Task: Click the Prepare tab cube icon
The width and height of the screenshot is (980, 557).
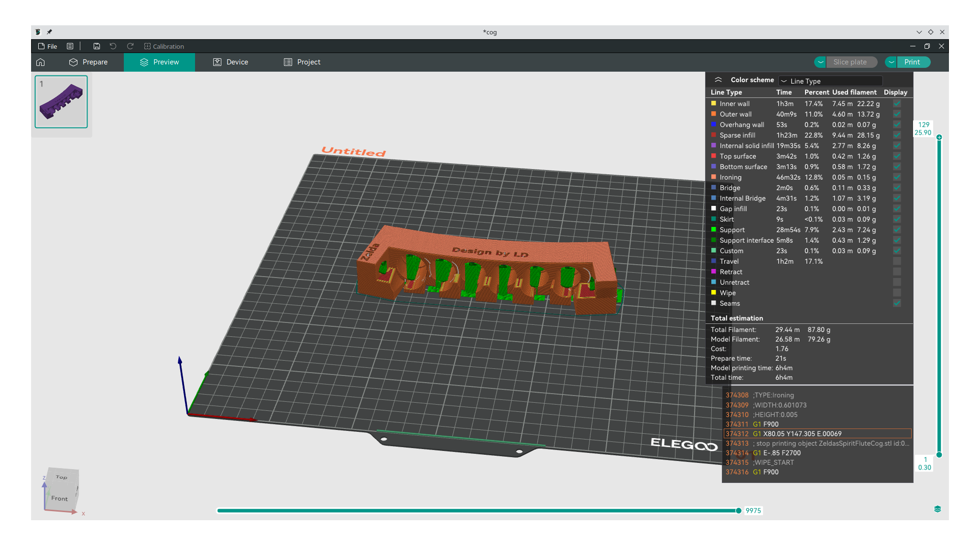Action: click(73, 62)
